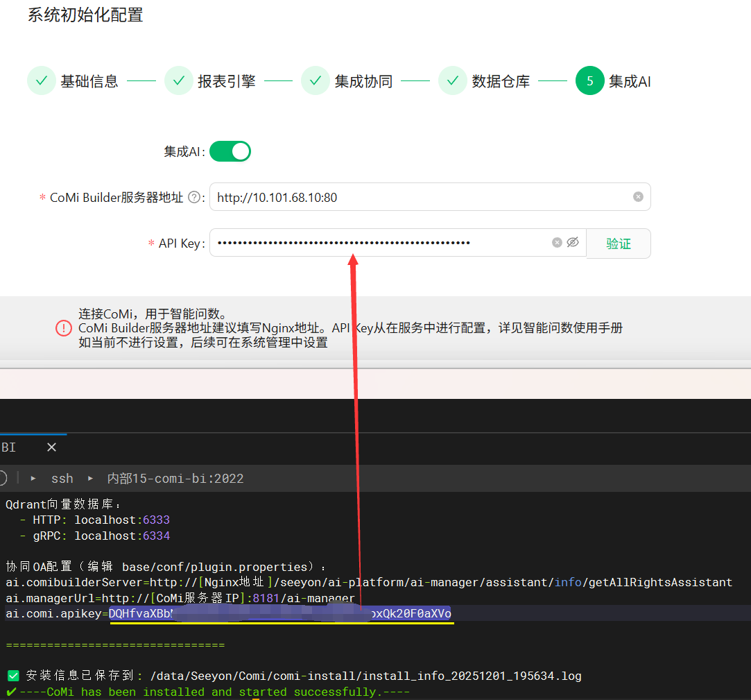Image resolution: width=751 pixels, height=700 pixels.
Task: Clear the API Key field contents
Action: click(557, 243)
